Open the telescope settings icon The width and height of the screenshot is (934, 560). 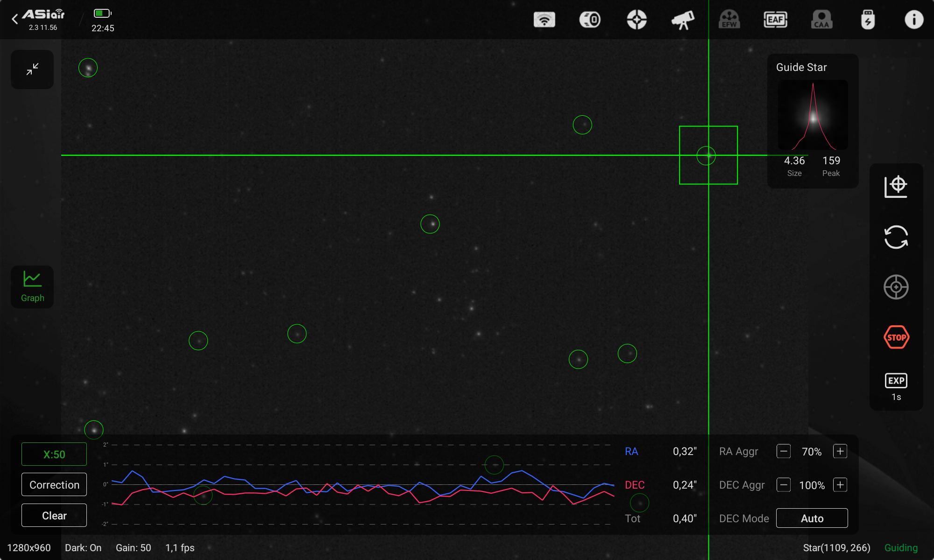[682, 20]
